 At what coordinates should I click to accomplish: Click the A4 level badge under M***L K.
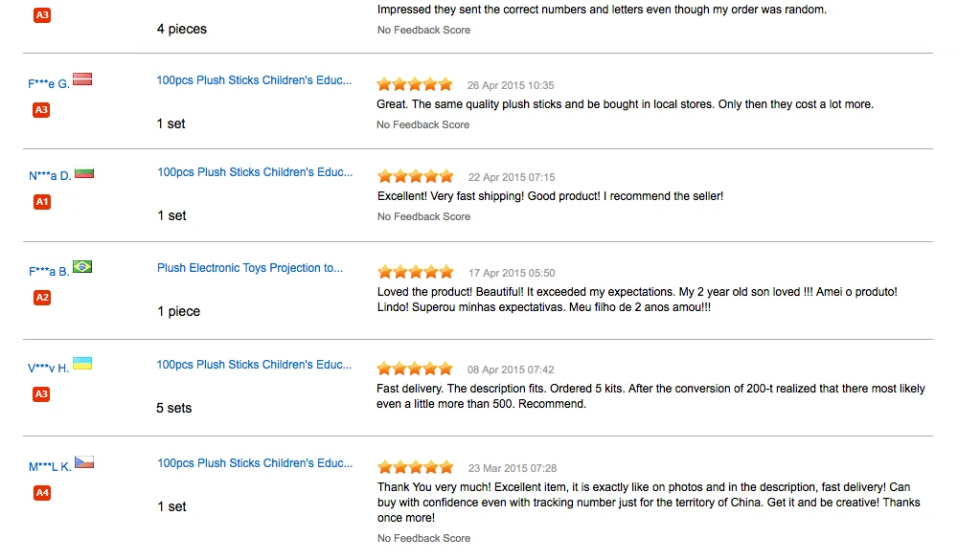(41, 493)
